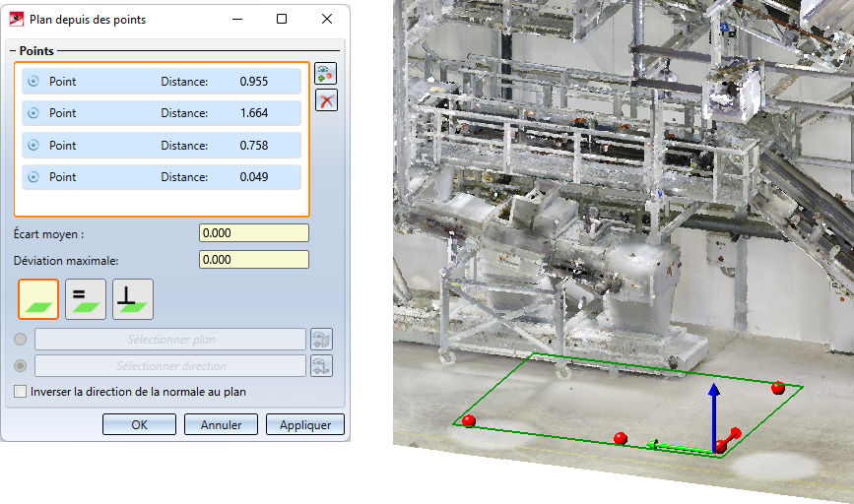Select the parallel plane mode icon
Image resolution: width=854 pixels, height=504 pixels.
point(86,299)
